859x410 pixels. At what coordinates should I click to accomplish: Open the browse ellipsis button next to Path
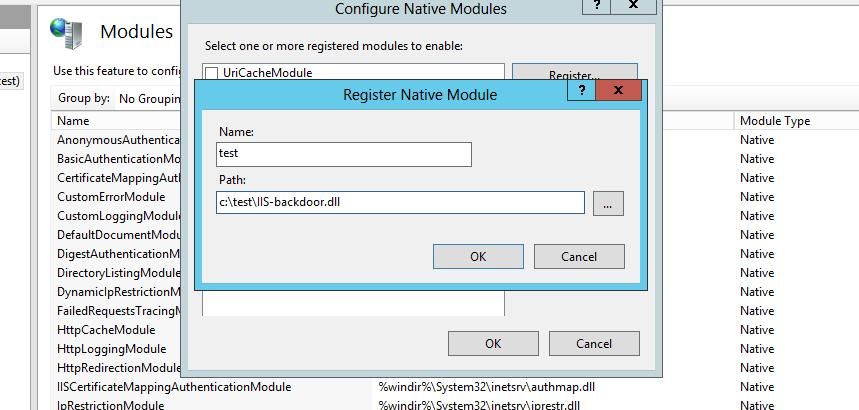point(608,203)
